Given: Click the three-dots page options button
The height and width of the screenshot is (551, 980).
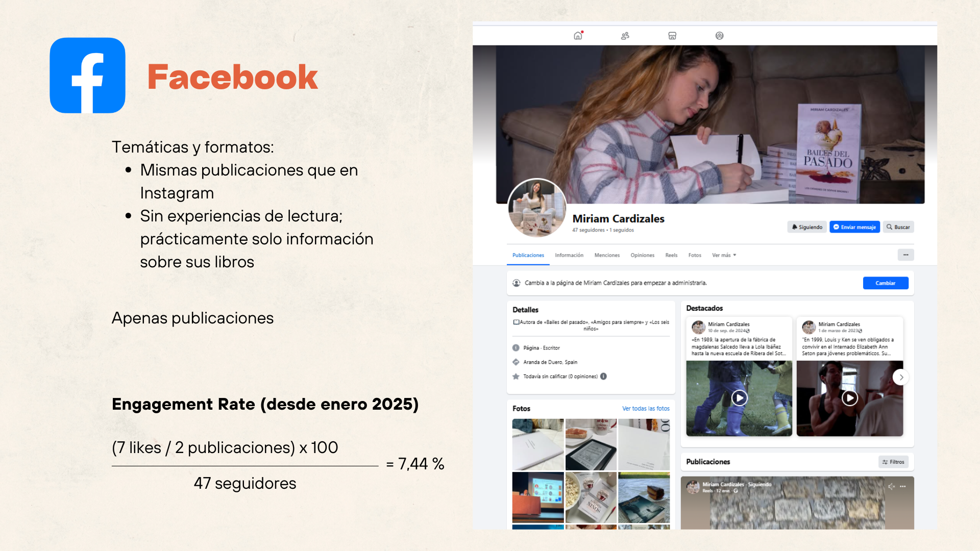Looking at the screenshot, I should coord(905,255).
